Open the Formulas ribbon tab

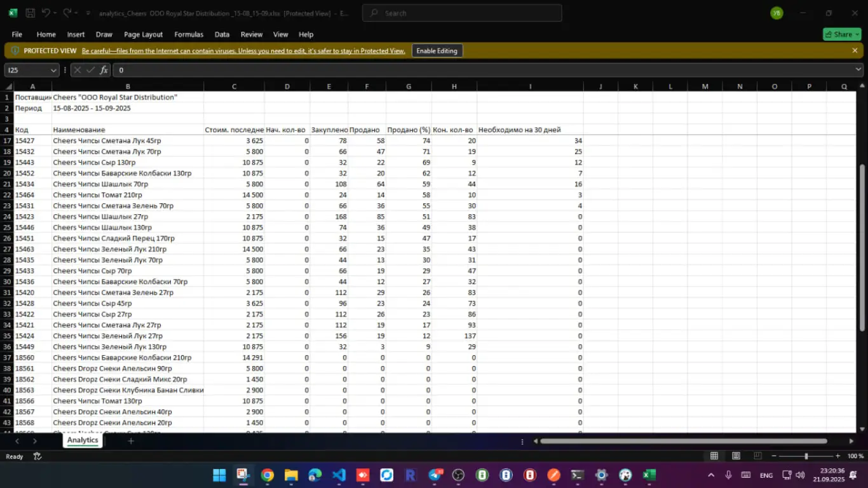[x=189, y=34]
